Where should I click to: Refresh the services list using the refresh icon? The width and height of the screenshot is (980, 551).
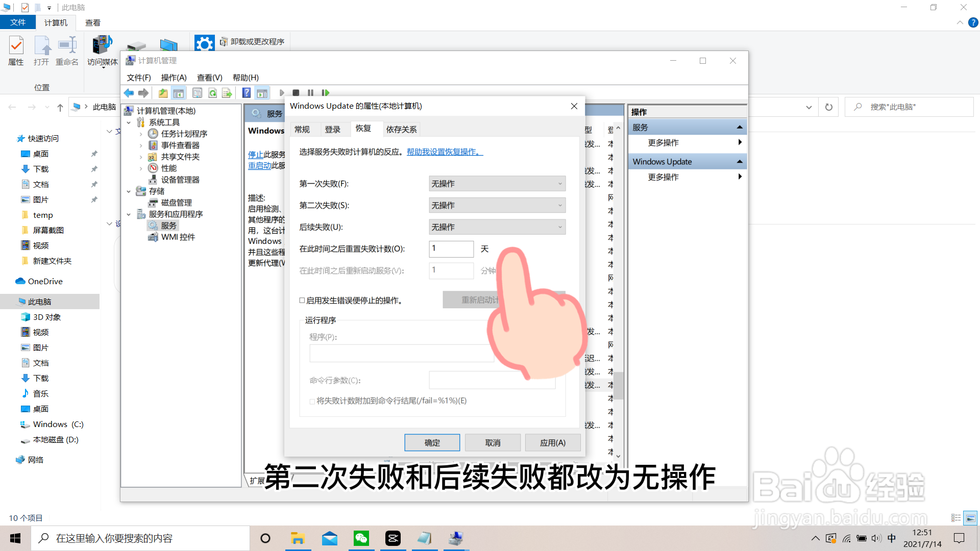212,92
